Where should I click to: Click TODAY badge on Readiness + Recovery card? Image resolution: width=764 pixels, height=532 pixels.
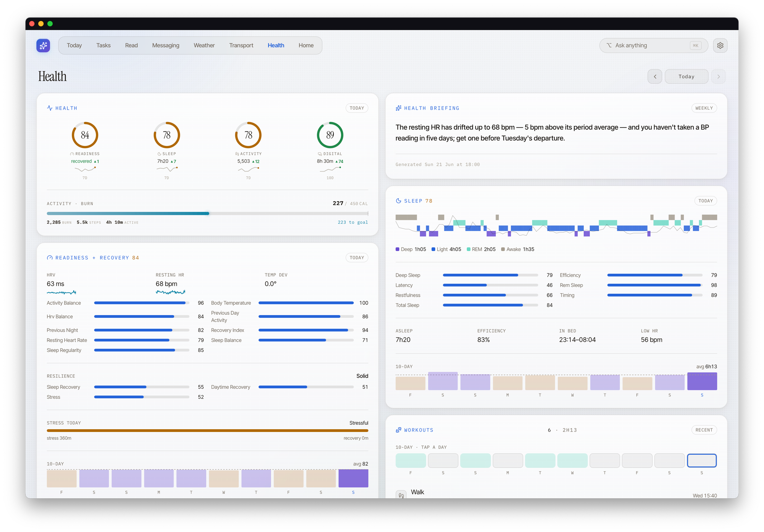pos(357,258)
